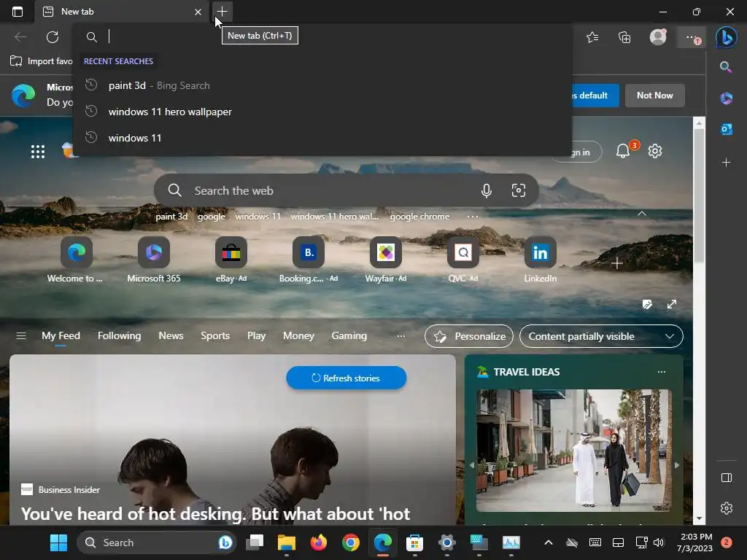Select recent search paint 3d suggestion

coord(322,86)
